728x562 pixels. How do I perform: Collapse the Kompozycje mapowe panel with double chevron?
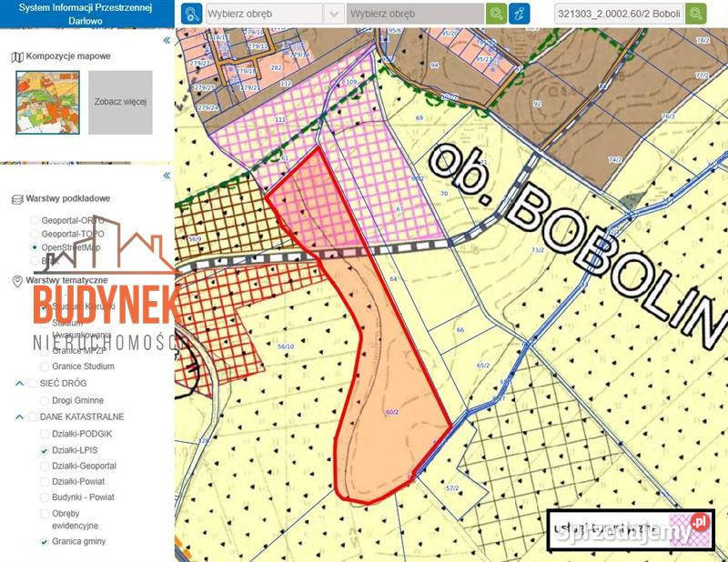pos(166,41)
